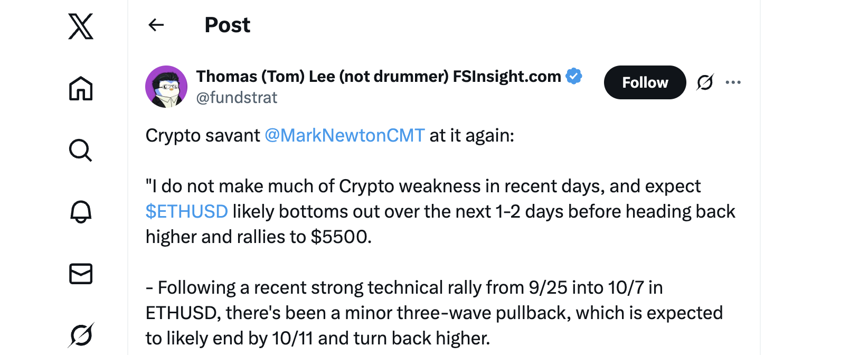Open Grok from the left sidebar
Screen dimensions: 868x355
[x=81, y=335]
